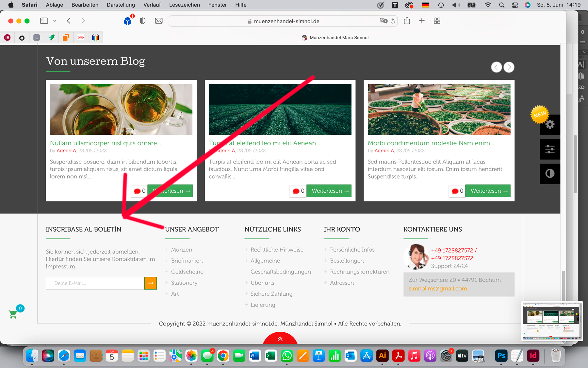Open the Darstellung menu

pos(121,5)
